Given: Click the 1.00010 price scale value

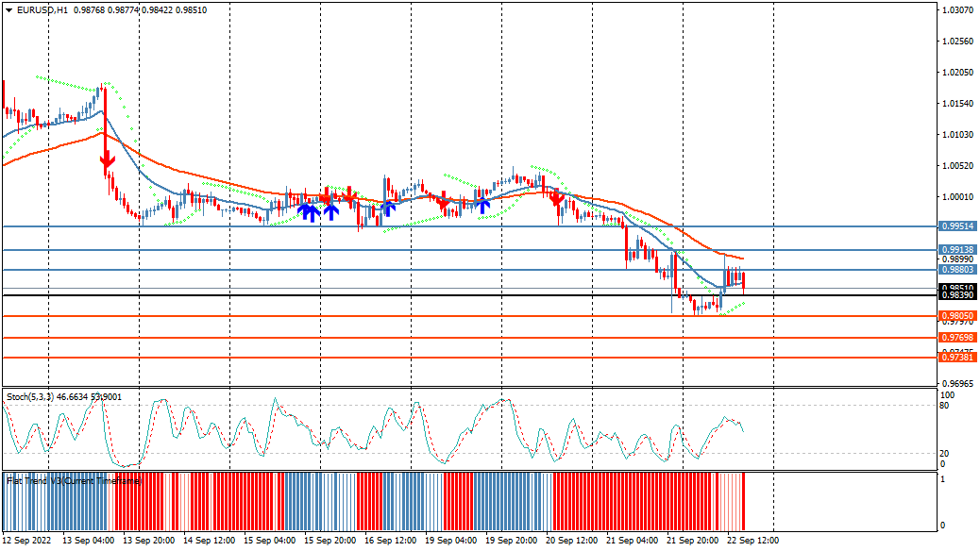Looking at the screenshot, I should 957,197.
